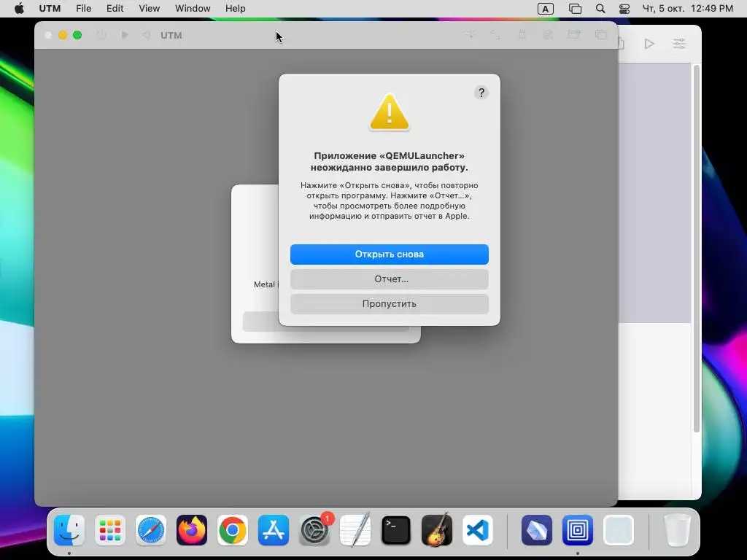The height and width of the screenshot is (560, 747).
Task: Click the drive image disc toolbar icon
Action: [x=548, y=34]
